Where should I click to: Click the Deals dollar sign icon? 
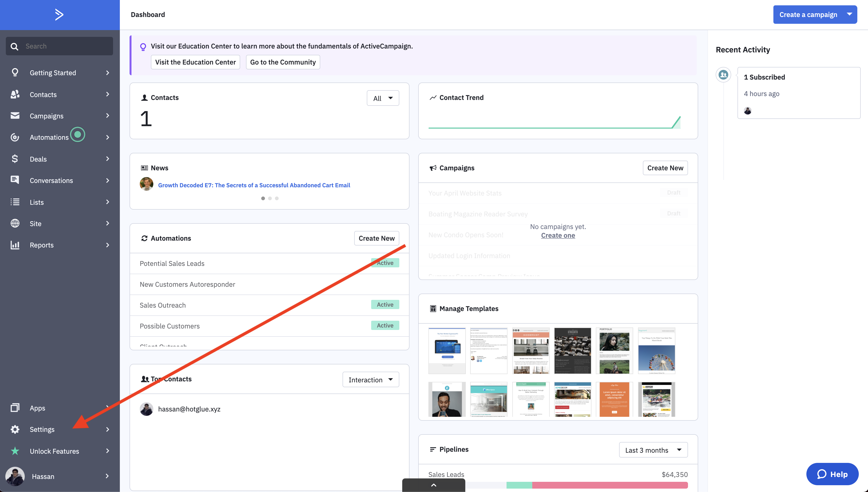(15, 159)
